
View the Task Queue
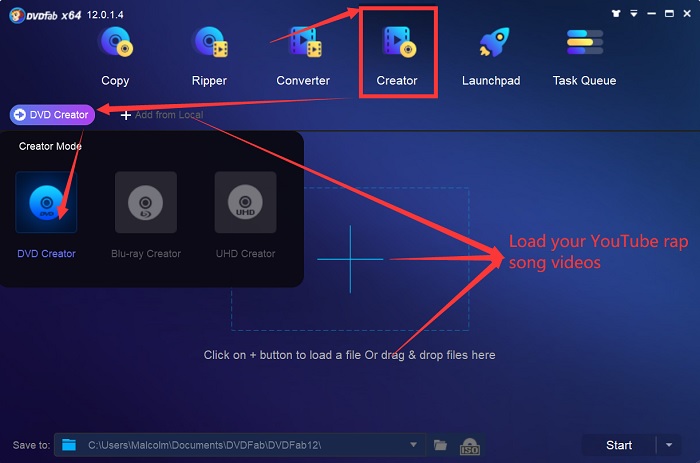(x=584, y=56)
